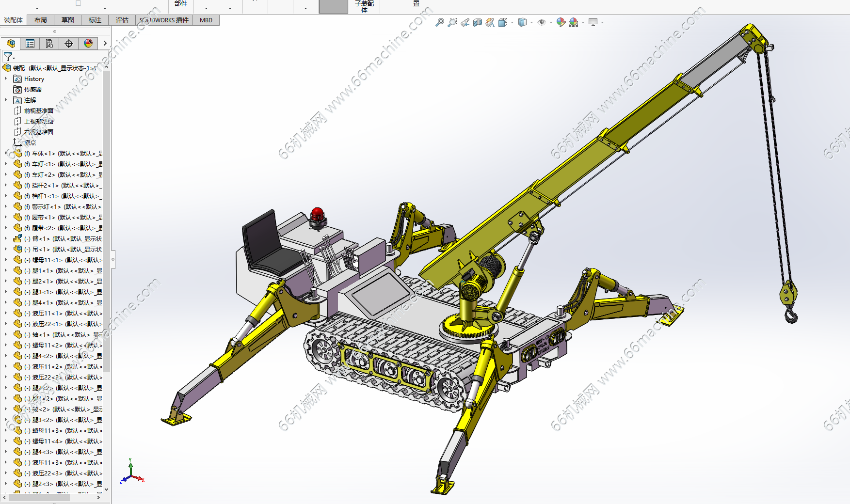
Task: Expand the History folder in tree
Action: (6, 79)
